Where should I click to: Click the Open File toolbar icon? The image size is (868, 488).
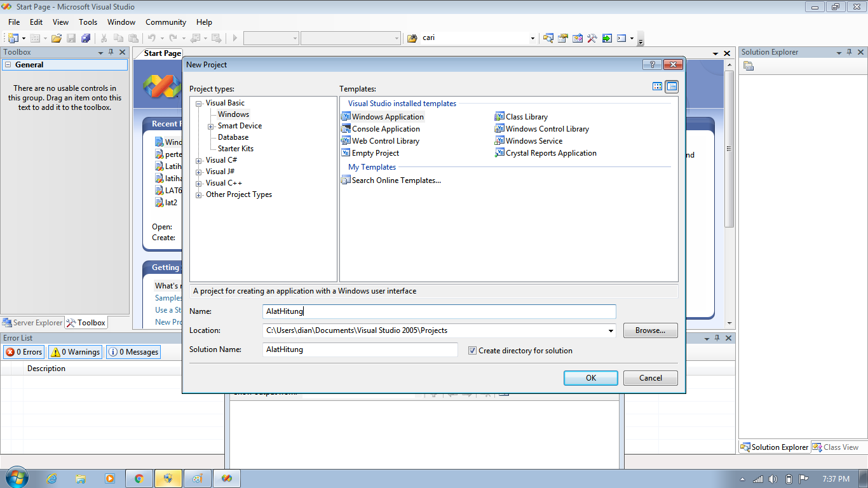pyautogui.click(x=57, y=38)
